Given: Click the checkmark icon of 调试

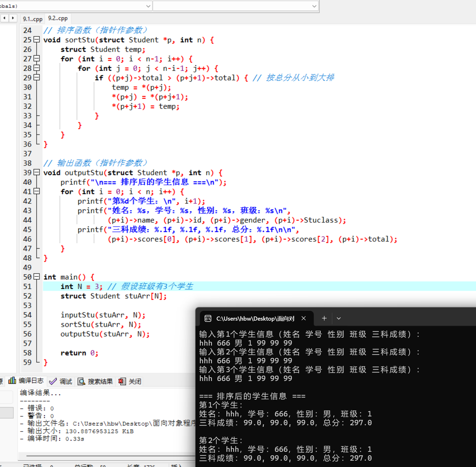Looking at the screenshot, I should click(x=53, y=381).
